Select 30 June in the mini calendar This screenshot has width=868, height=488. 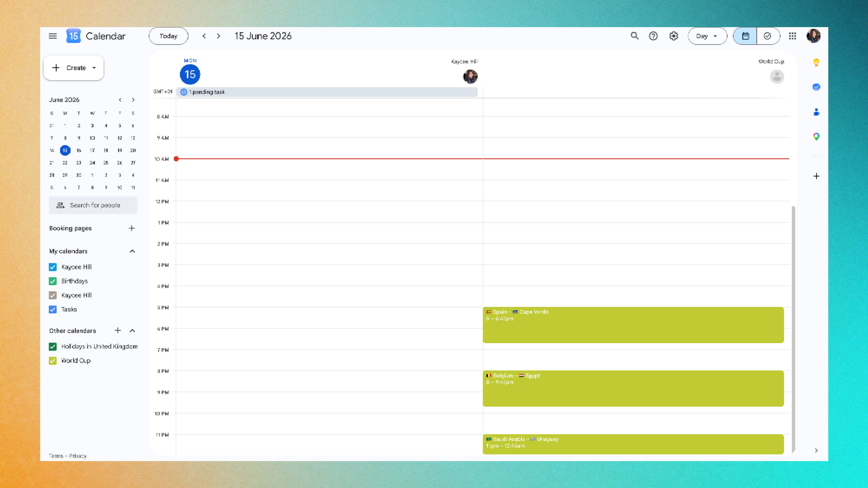tap(79, 175)
